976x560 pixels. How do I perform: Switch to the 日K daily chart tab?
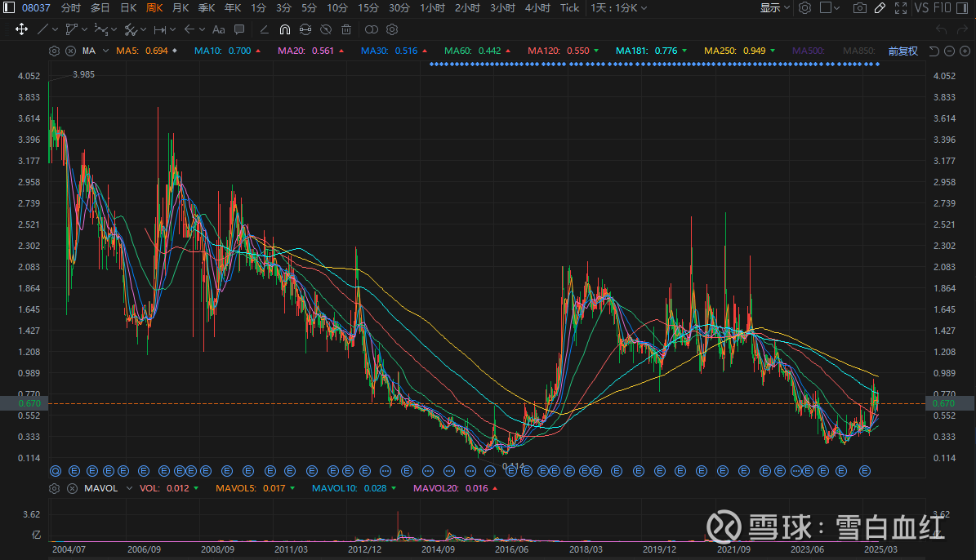[128, 8]
